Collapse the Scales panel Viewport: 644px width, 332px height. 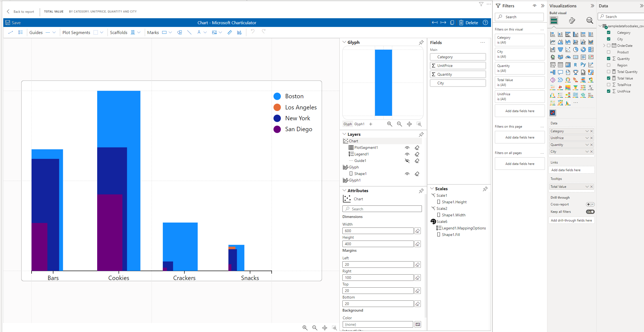[432, 189]
